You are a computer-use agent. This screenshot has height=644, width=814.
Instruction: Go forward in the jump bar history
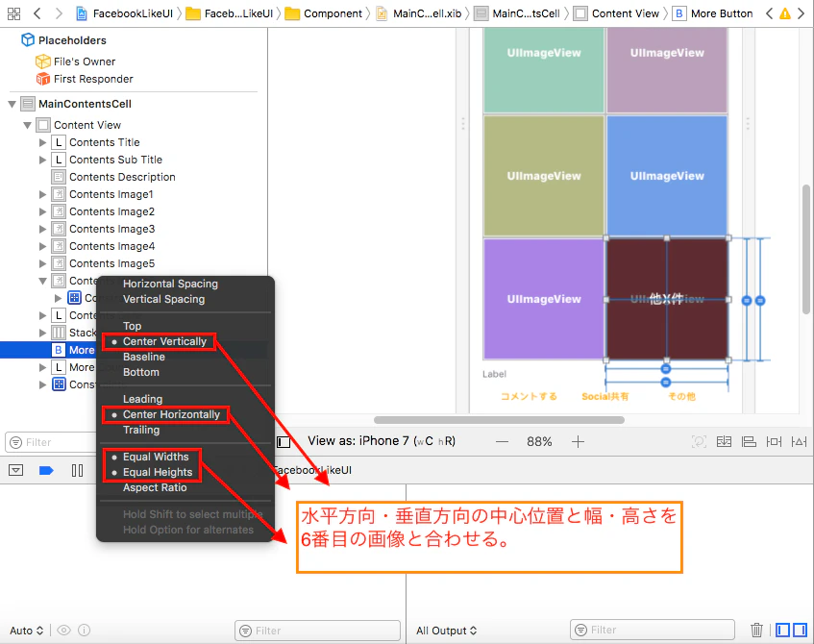[59, 13]
